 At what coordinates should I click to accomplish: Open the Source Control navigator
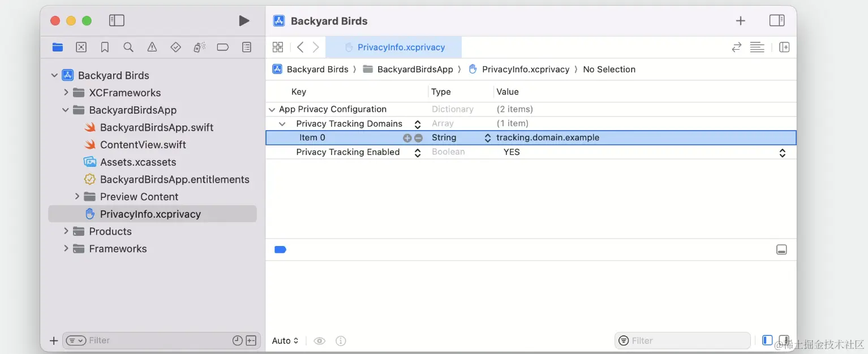point(81,48)
